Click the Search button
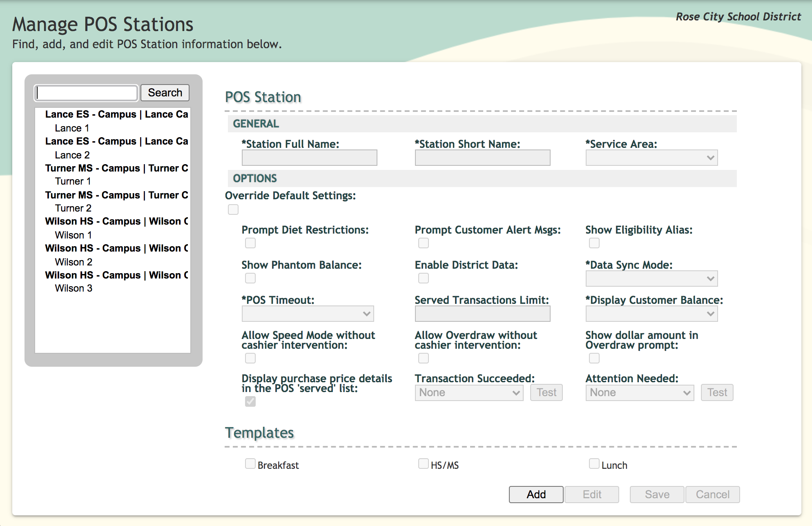The width and height of the screenshot is (812, 526). [x=165, y=93]
